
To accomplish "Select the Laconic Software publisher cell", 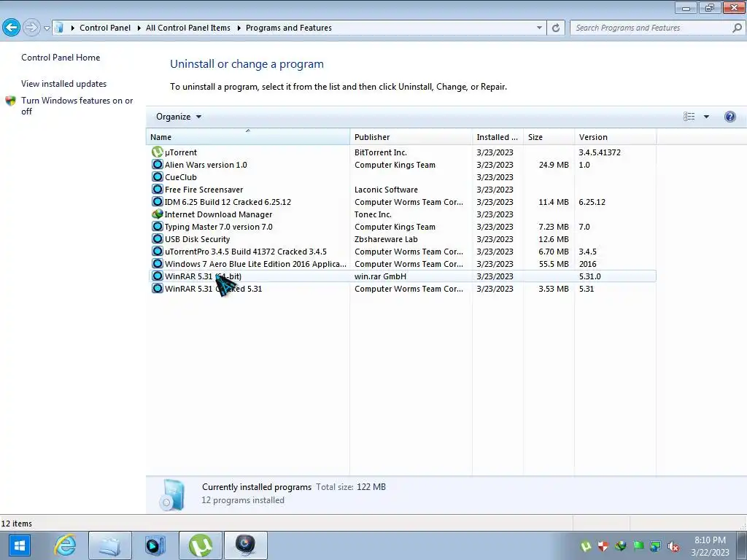I will point(386,189).
